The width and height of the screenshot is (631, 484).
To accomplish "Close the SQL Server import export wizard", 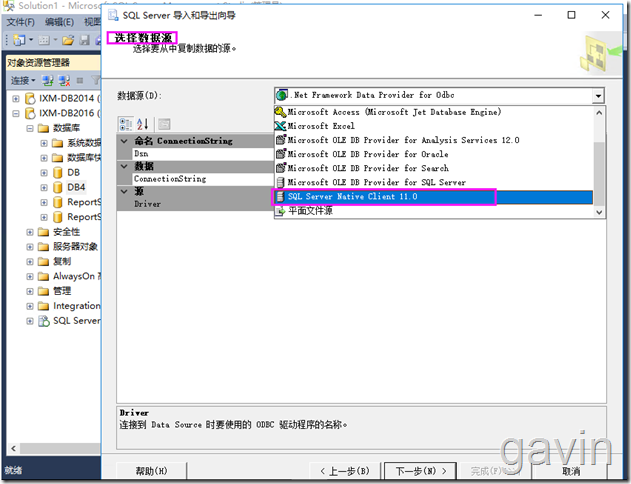I will coord(605,15).
